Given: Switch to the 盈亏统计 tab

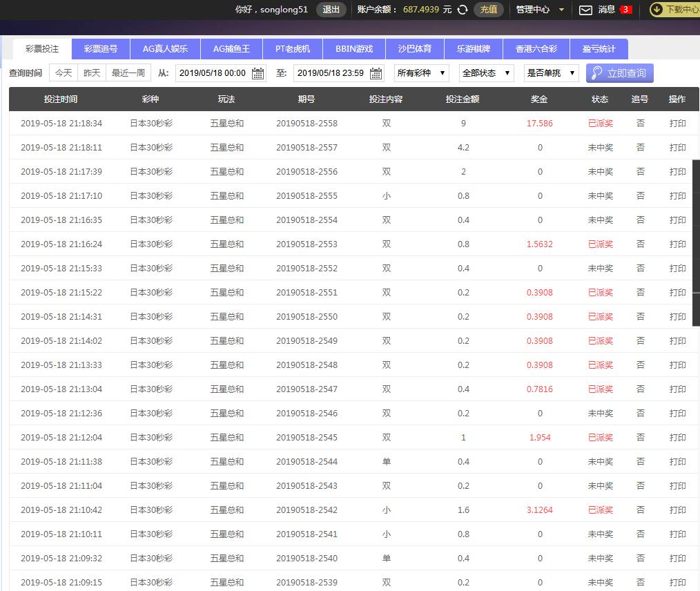Looking at the screenshot, I should [599, 49].
